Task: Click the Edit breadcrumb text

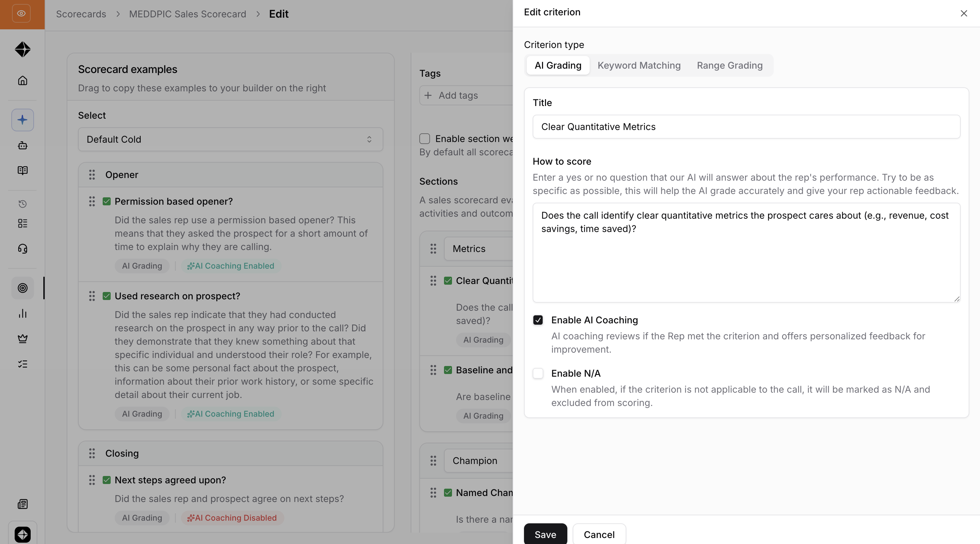Action: 279,14
